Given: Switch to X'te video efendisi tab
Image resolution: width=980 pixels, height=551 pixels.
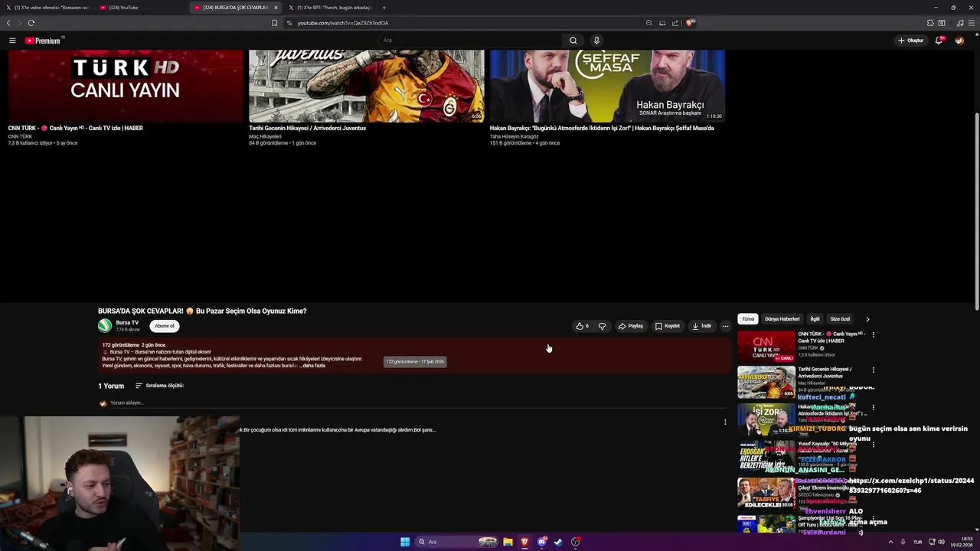Looking at the screenshot, I should 47,8.
